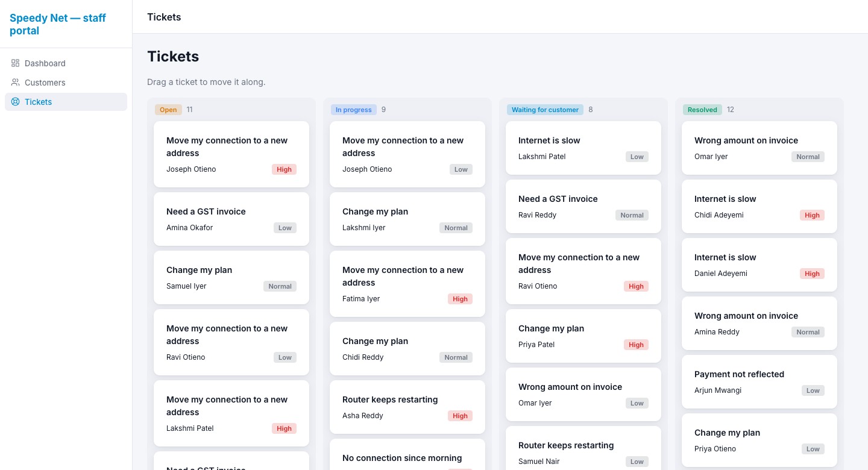This screenshot has height=470, width=868.
Task: Click the green Resolved column badge
Action: coord(702,110)
